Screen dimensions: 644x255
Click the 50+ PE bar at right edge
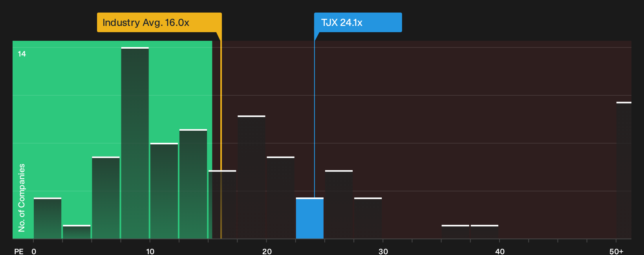[624, 170]
